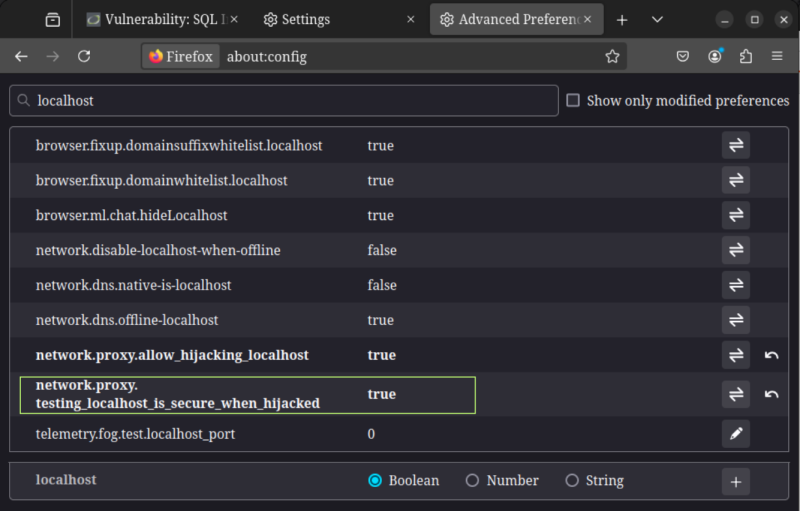Select the String radio button

pyautogui.click(x=572, y=480)
